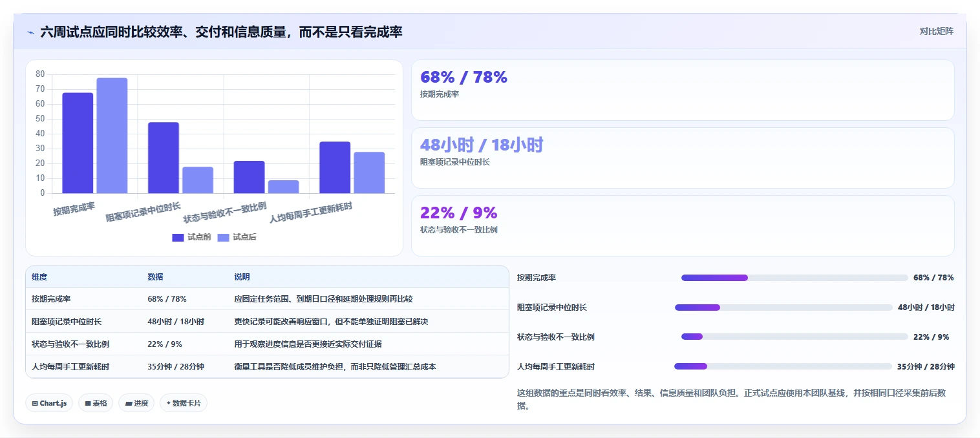The image size is (980, 438).
Task: Click the 试点前 bar for 按期完成率
Action: [x=78, y=143]
